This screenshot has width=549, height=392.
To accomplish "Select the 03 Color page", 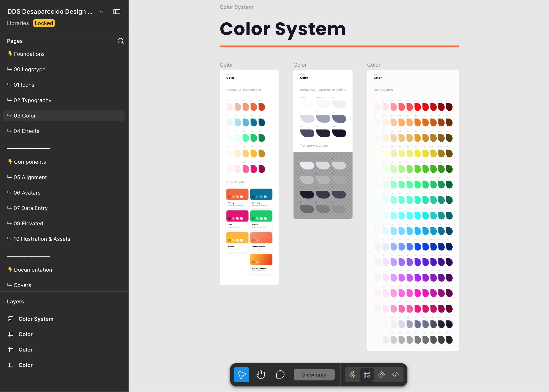I will tap(64, 116).
